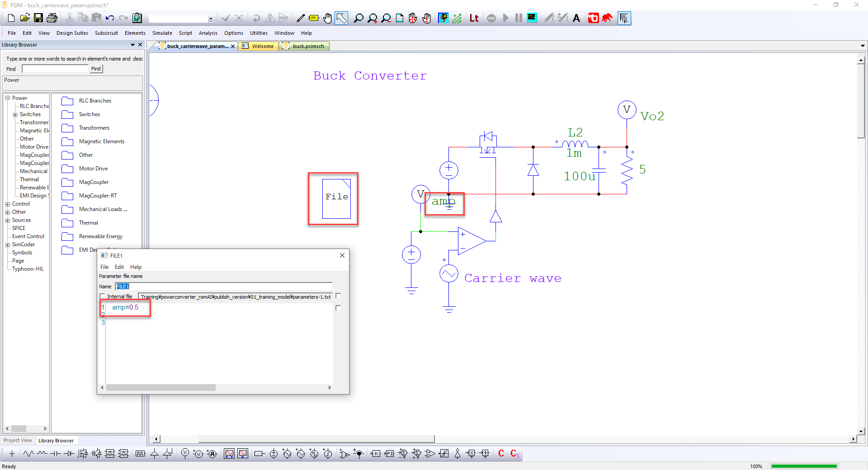This screenshot has width=868, height=470.
Task: Click FILE1 dialog horizontal scrollbar thumb
Action: (x=161, y=387)
